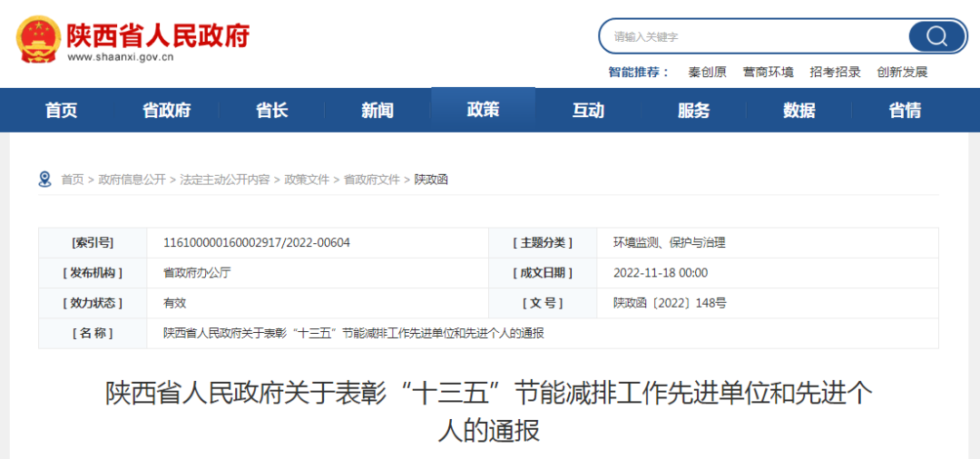Click the 智能推荐 label

[639, 72]
